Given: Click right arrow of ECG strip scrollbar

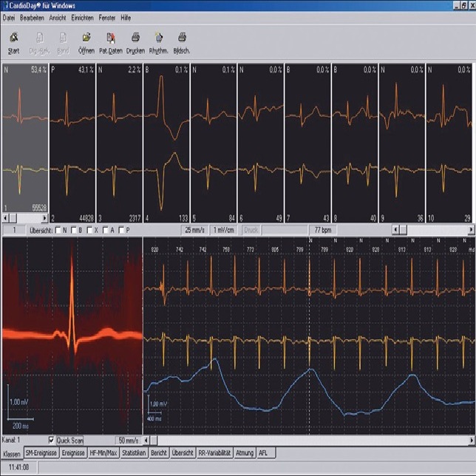Looking at the screenshot, I should point(472,440).
